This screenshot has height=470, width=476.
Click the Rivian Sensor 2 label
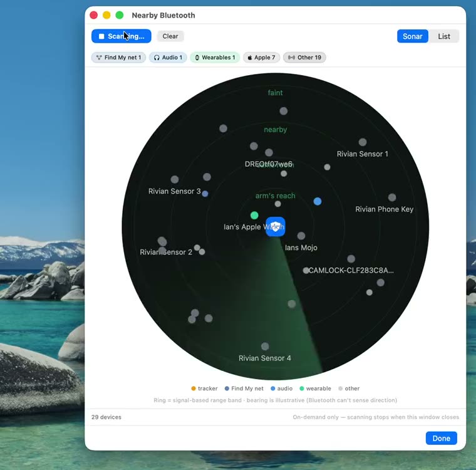click(166, 252)
